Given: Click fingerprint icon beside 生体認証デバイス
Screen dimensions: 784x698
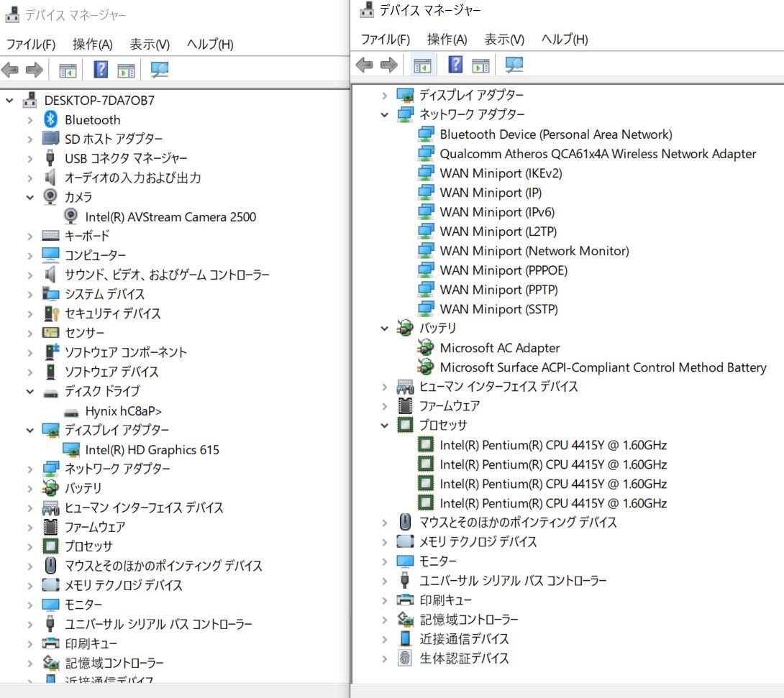Looking at the screenshot, I should point(404,658).
